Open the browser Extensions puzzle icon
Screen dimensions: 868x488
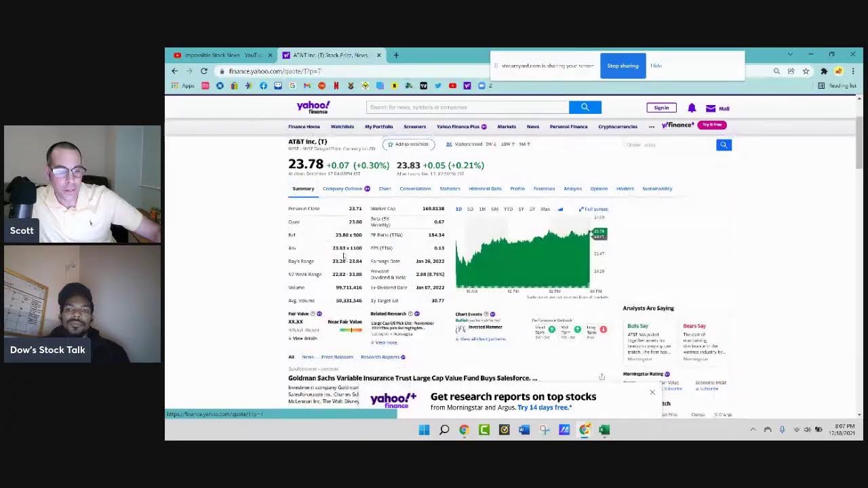click(824, 71)
